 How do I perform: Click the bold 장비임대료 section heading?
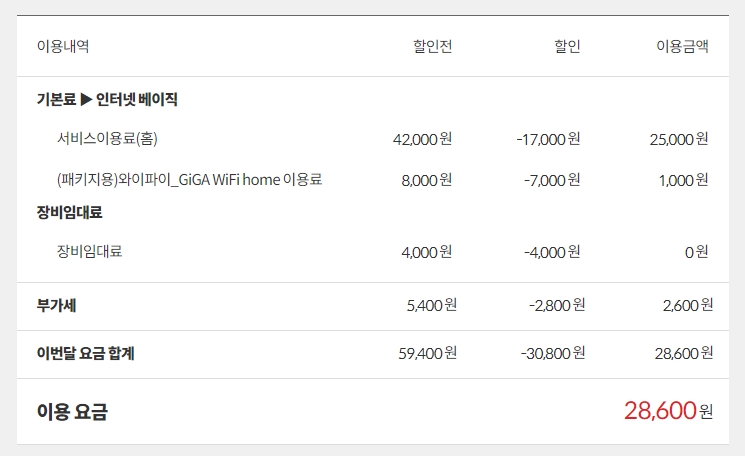point(69,212)
